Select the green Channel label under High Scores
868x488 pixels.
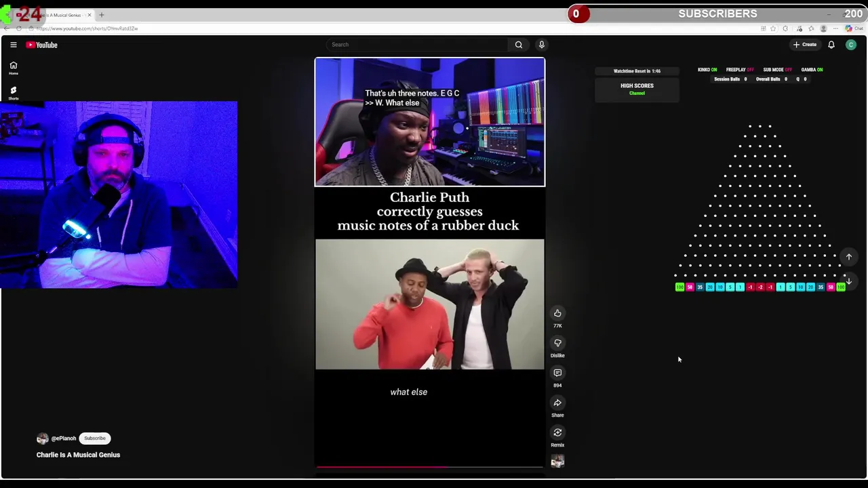click(x=637, y=94)
